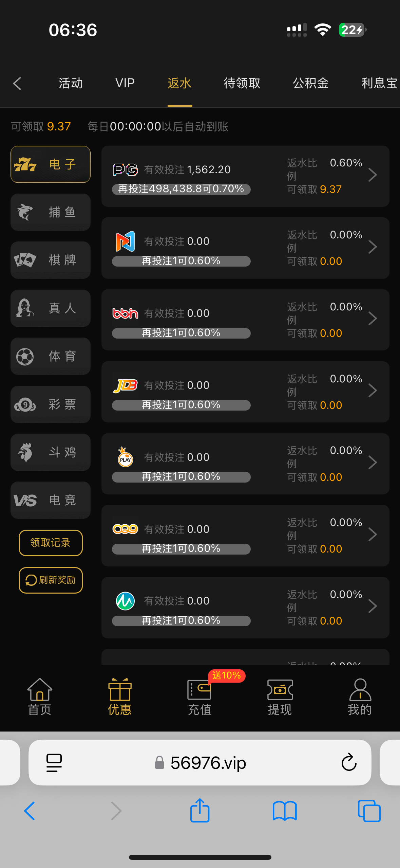Open Safari bookmarks icon
Viewport: 400px width, 868px height.
tap(285, 811)
